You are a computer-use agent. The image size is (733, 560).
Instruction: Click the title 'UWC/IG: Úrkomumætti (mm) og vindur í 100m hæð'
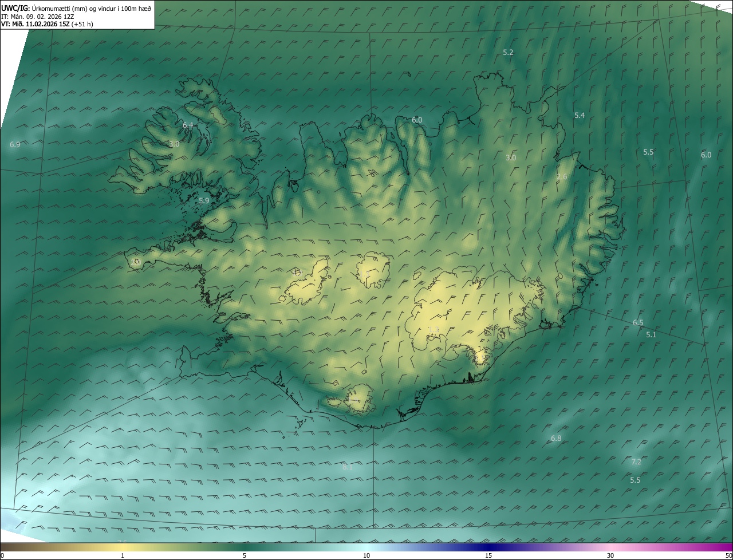pos(76,8)
